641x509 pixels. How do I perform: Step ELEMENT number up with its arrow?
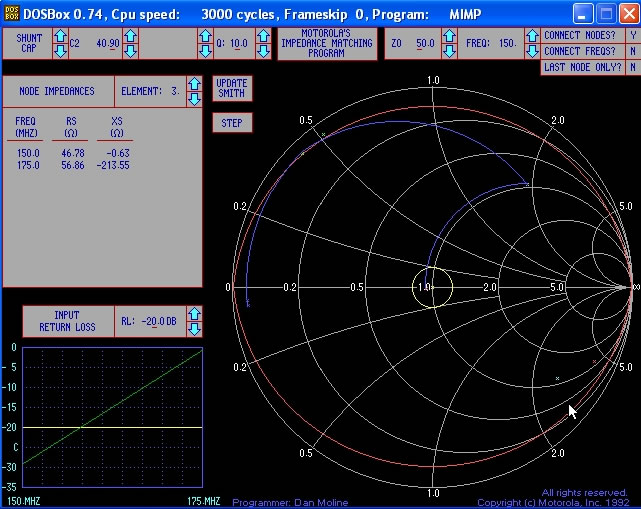(x=195, y=84)
